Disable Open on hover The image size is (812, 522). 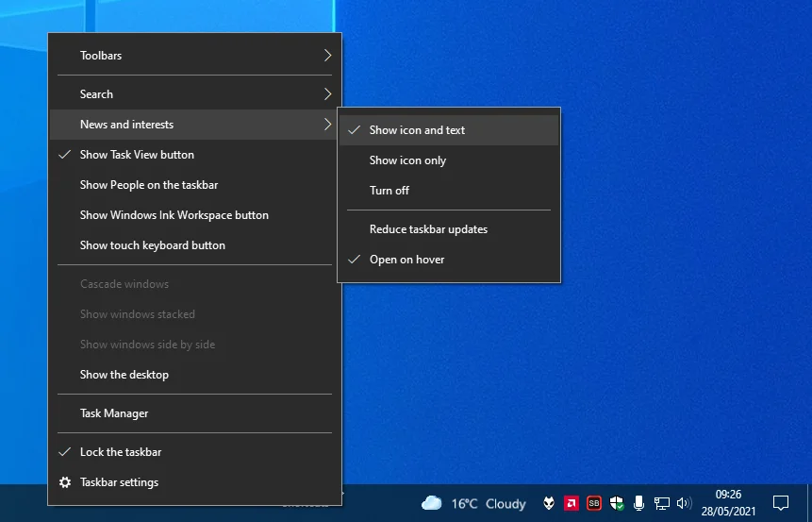[449, 260]
